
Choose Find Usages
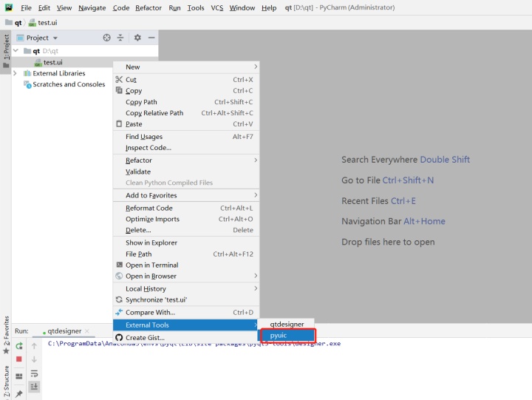pos(186,137)
